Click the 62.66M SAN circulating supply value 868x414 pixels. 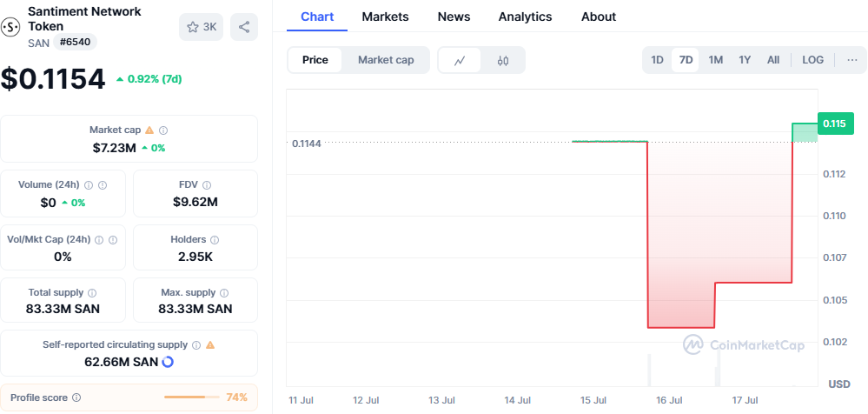122,362
